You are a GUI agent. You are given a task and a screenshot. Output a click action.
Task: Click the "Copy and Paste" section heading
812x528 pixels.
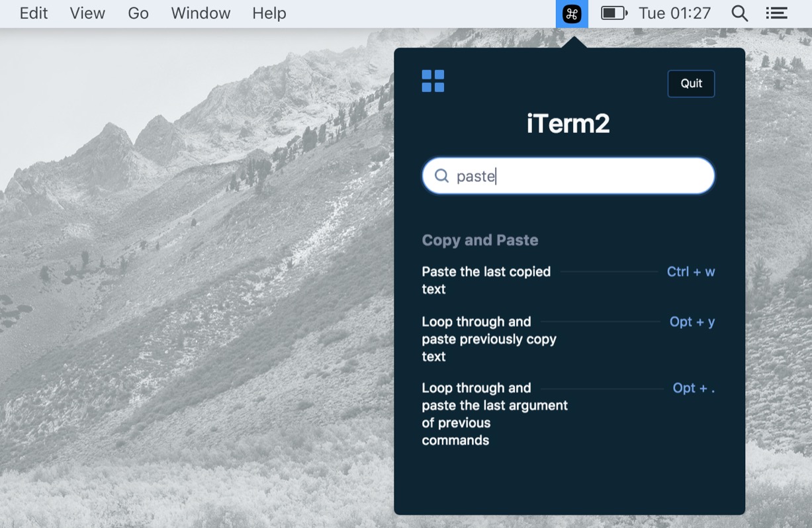coord(480,240)
